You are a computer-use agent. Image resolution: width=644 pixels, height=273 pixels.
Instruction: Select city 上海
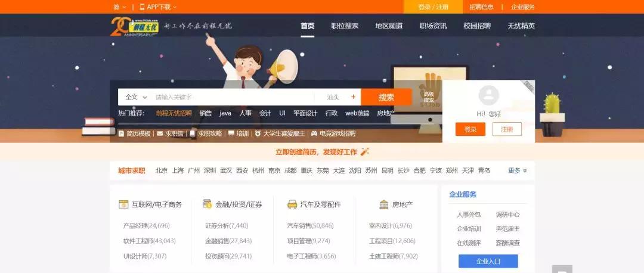178,170
